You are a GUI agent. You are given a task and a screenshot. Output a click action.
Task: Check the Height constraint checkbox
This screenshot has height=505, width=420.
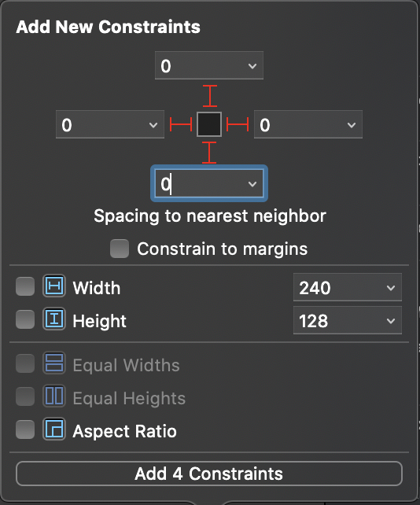pos(25,319)
